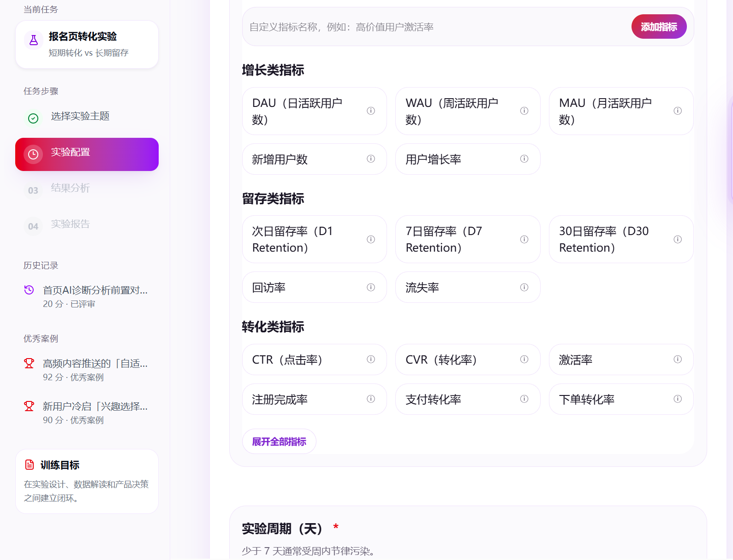Screen dimensions: 733x560
Task: Select the MAU（月活跃用户数）metric
Action: coord(621,111)
